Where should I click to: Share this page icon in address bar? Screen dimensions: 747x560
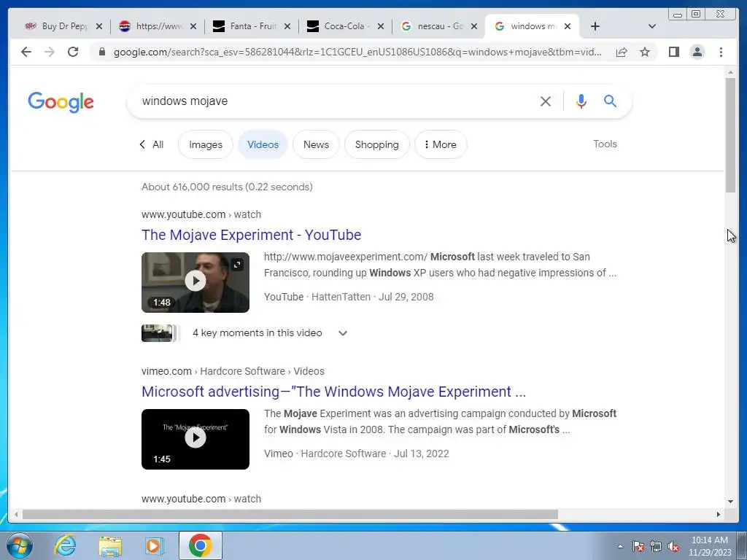click(x=622, y=52)
